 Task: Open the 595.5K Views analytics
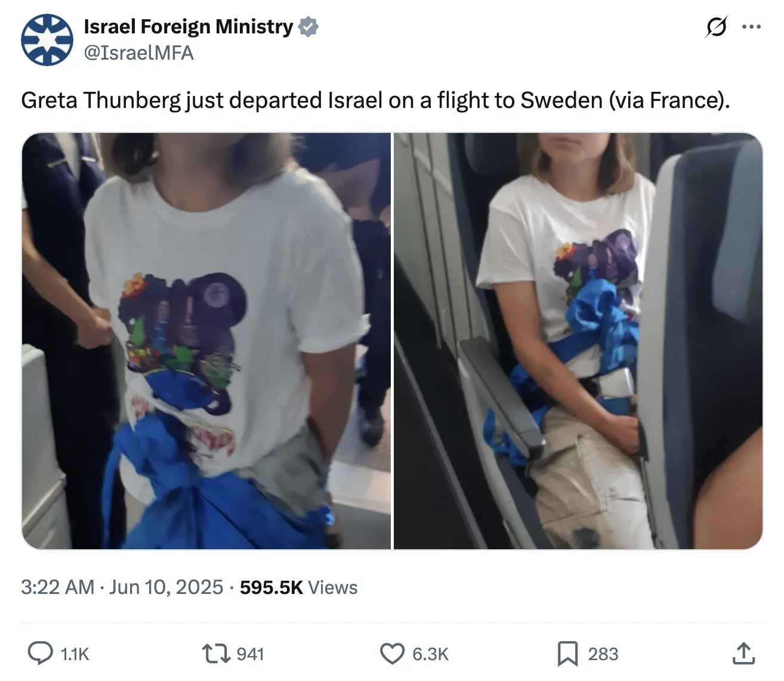(298, 587)
